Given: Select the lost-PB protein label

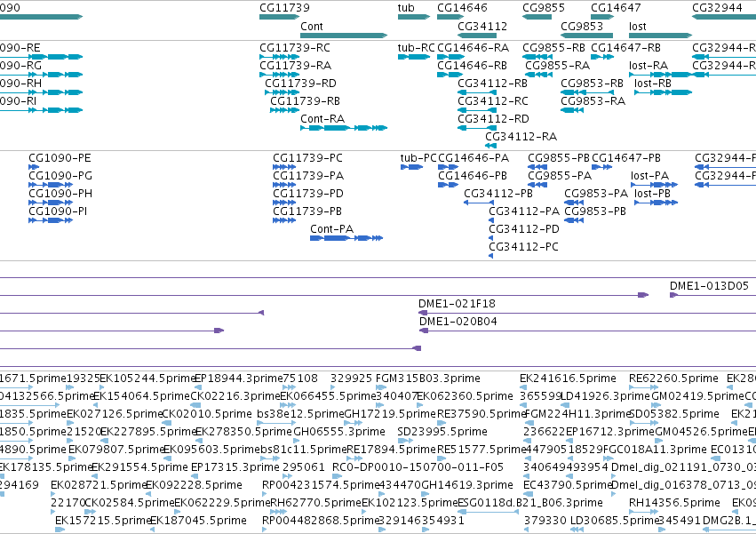Looking at the screenshot, I should tap(652, 194).
